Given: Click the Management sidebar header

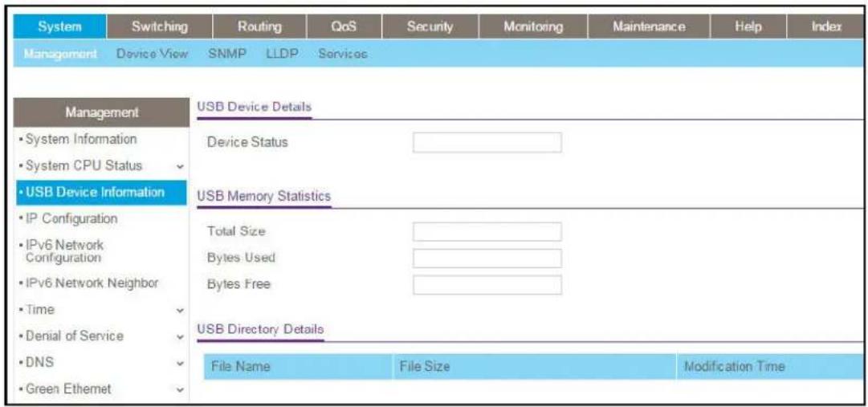Looking at the screenshot, I should [101, 112].
